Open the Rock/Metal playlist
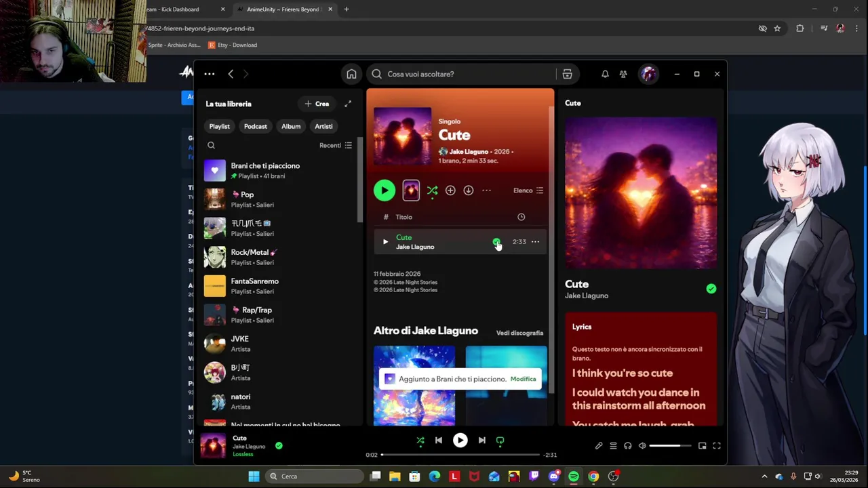The image size is (868, 488). click(280, 257)
